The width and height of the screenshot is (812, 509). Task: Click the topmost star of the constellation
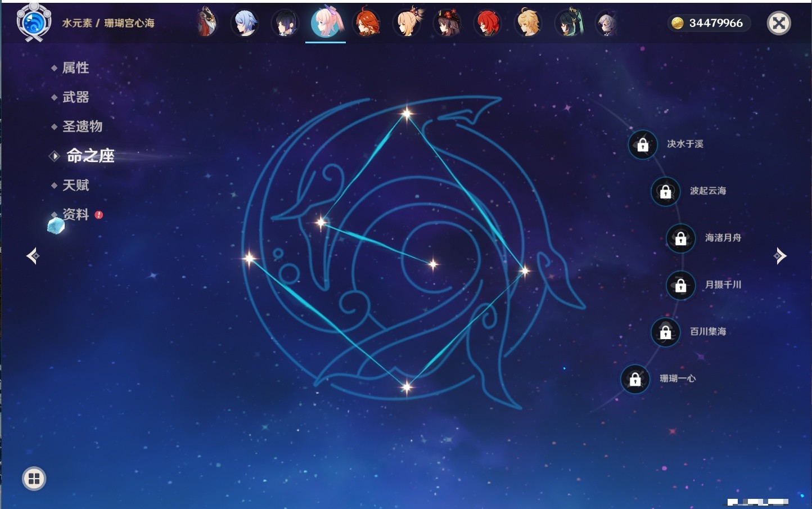[407, 114]
